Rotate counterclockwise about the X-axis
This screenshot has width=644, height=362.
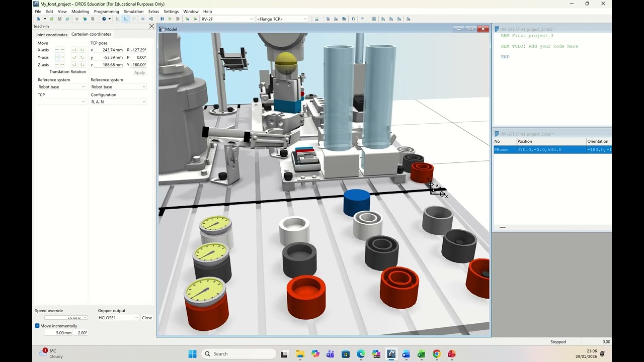74,50
